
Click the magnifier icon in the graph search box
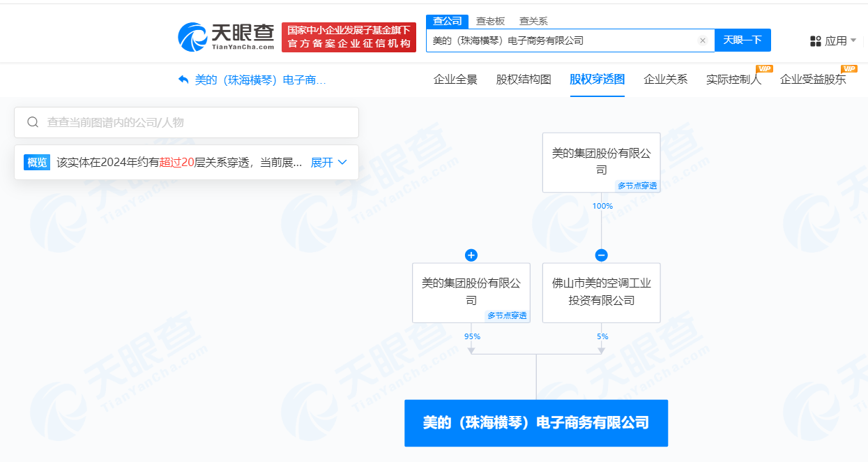33,122
